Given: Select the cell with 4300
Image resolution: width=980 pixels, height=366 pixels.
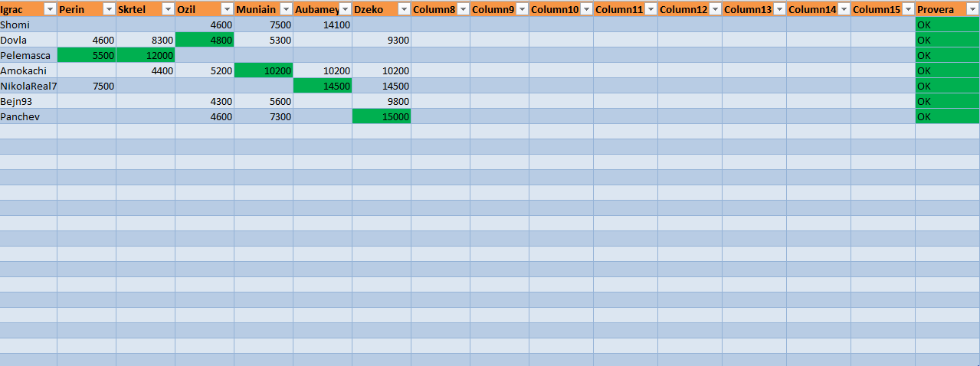Looking at the screenshot, I should (205, 101).
